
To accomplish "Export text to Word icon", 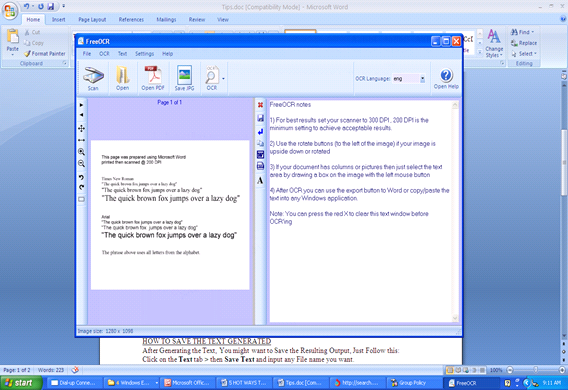I will (260, 155).
